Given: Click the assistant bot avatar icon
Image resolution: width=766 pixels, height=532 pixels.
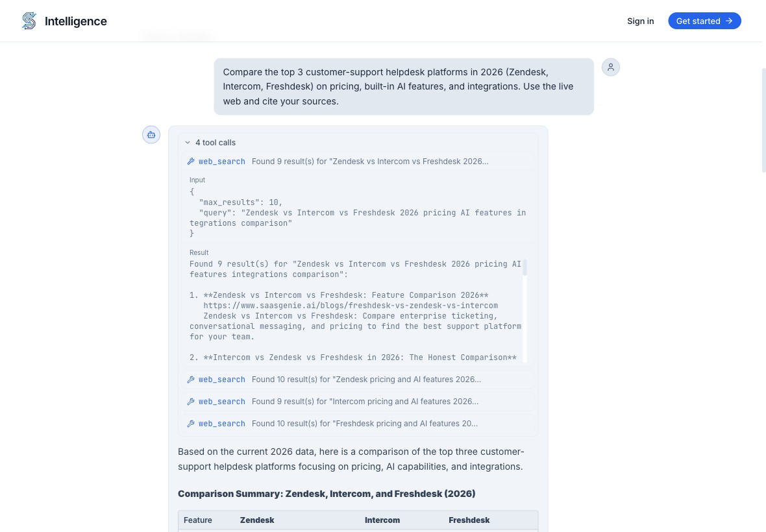Looking at the screenshot, I should (x=151, y=135).
